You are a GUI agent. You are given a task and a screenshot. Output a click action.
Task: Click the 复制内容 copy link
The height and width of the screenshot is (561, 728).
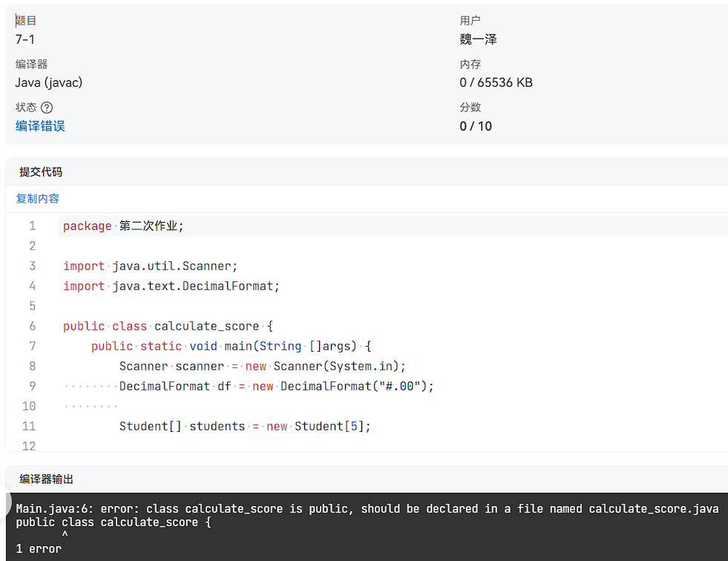point(38,199)
